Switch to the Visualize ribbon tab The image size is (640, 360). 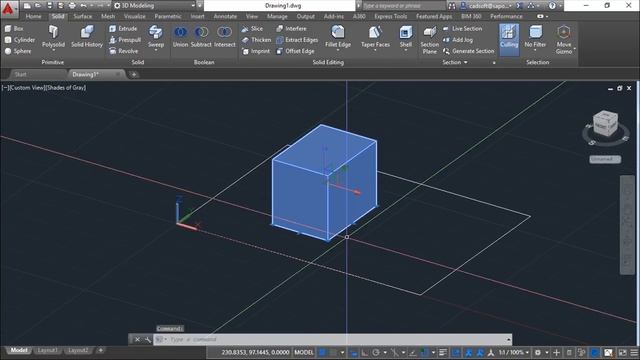(x=135, y=16)
